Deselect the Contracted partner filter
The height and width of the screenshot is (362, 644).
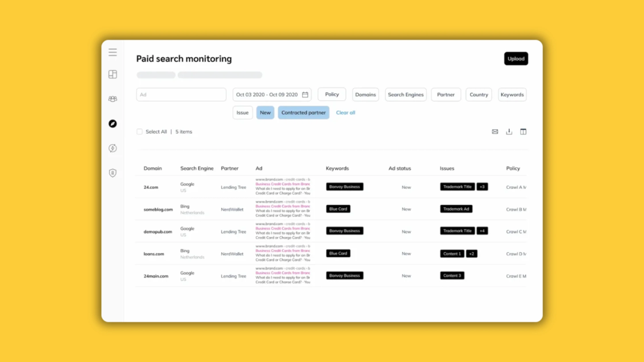pos(304,112)
